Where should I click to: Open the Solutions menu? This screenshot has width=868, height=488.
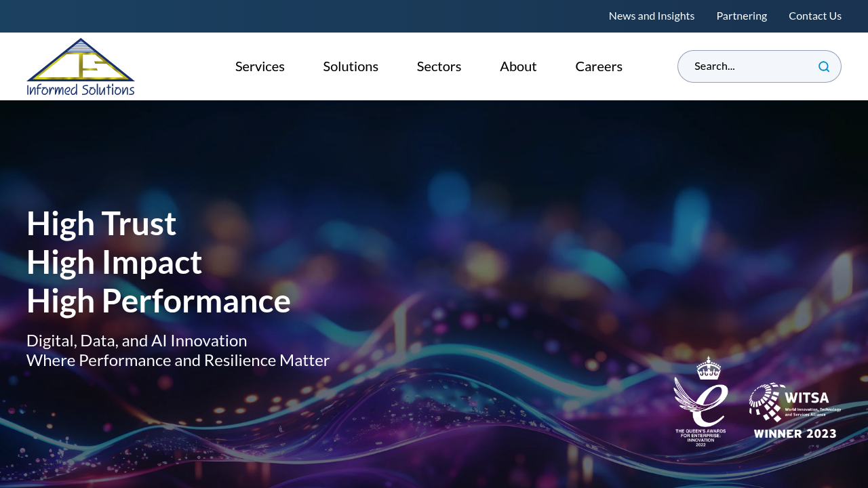[351, 66]
